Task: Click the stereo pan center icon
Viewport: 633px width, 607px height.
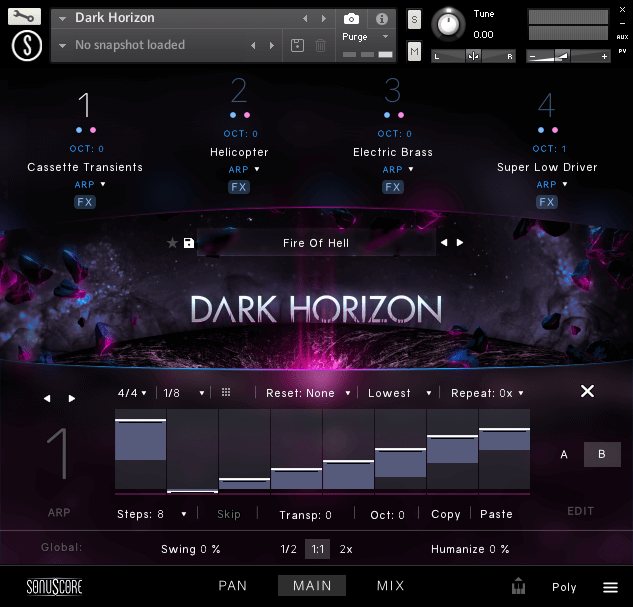Action: point(473,56)
